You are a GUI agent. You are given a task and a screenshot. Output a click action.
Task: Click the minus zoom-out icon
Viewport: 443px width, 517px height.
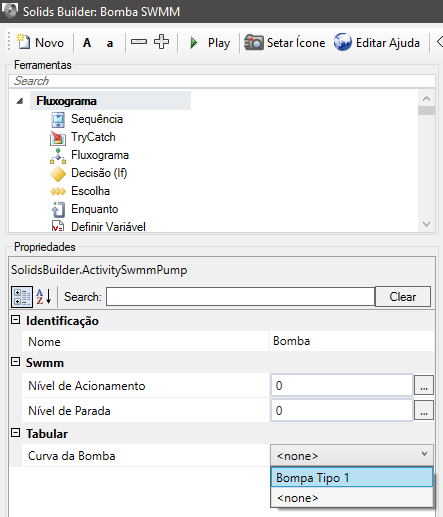coord(139,42)
